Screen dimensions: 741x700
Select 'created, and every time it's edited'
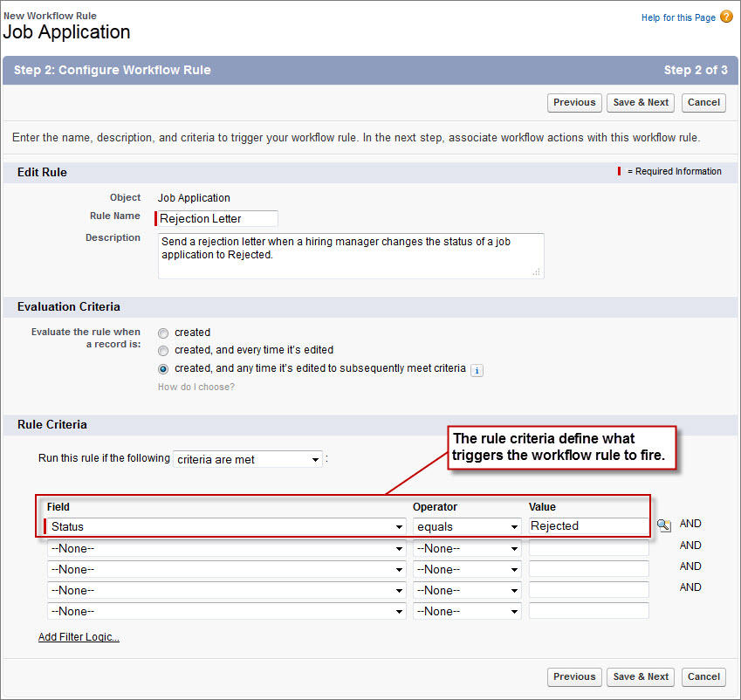pos(163,351)
